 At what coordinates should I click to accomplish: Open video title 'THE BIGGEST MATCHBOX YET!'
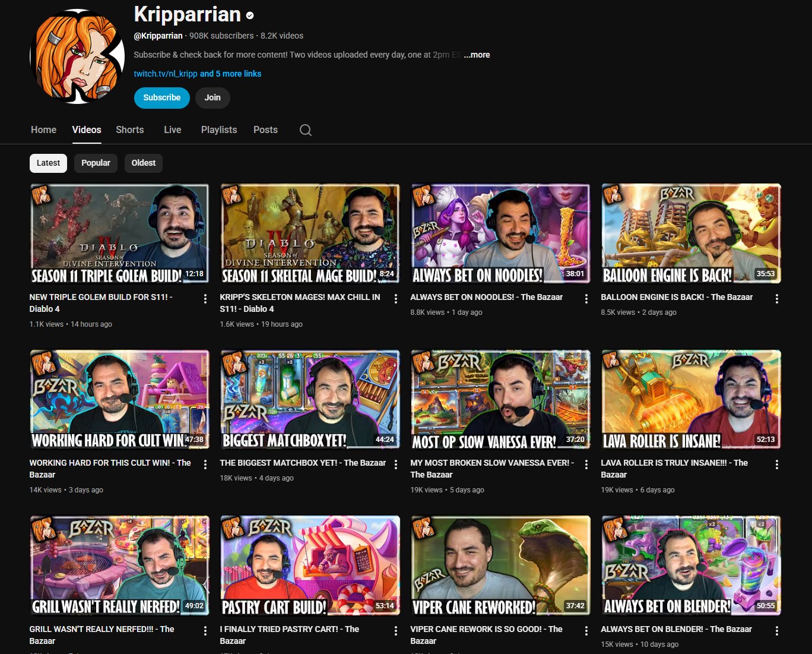click(303, 463)
